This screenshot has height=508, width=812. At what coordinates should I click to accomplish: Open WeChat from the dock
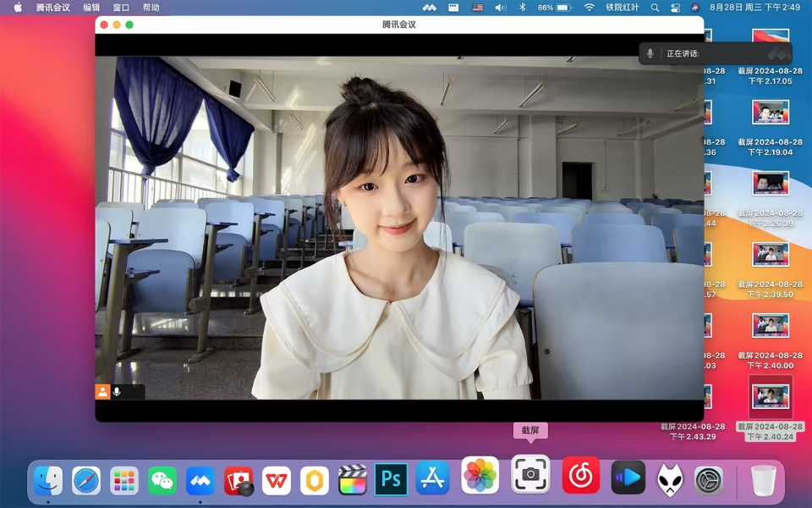pyautogui.click(x=162, y=481)
